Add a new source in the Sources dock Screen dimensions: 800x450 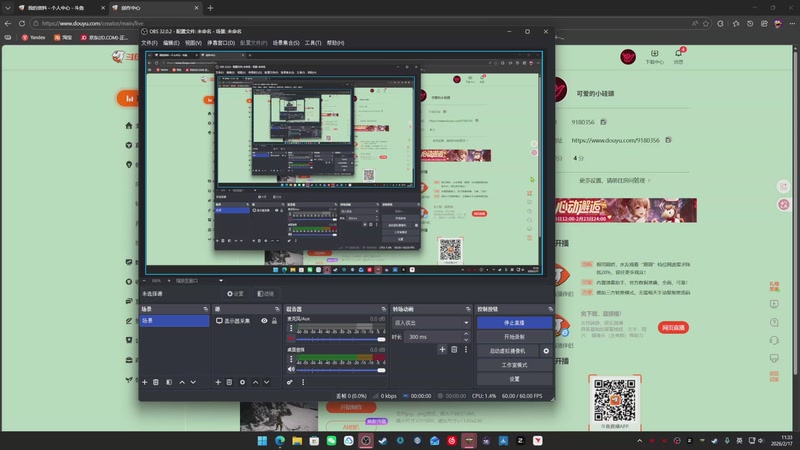(218, 382)
